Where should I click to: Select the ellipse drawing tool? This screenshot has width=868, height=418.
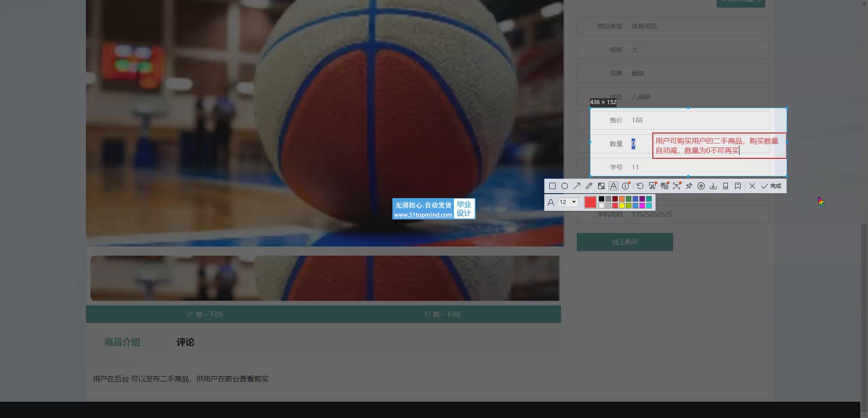pos(565,186)
